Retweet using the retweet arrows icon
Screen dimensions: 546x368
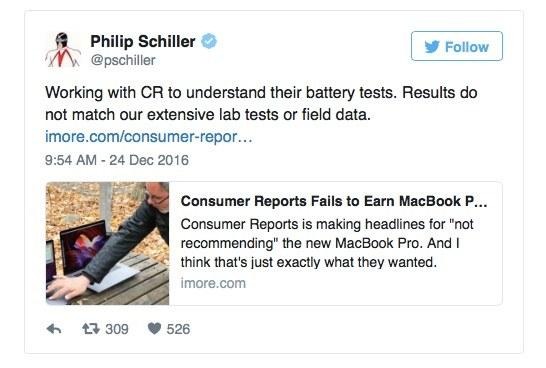91,329
